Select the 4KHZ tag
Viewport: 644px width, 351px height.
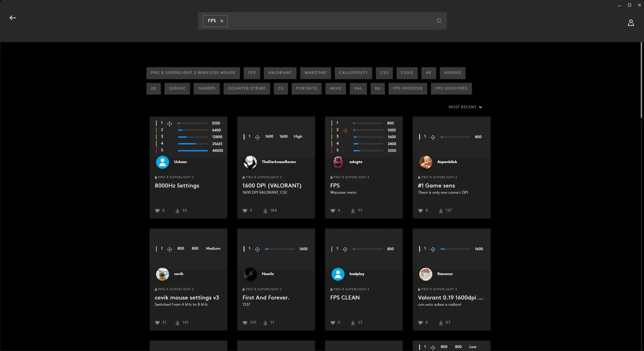coord(335,89)
